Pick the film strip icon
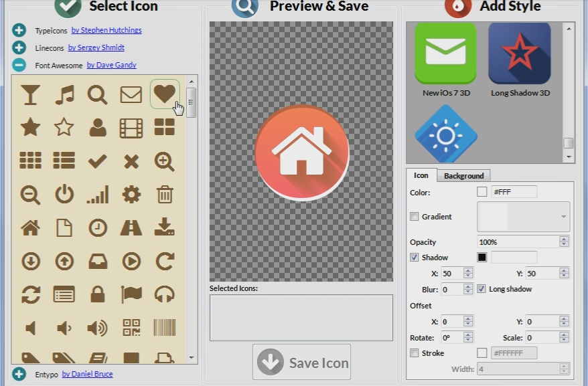Viewport: 588px width, 386px height. click(131, 128)
